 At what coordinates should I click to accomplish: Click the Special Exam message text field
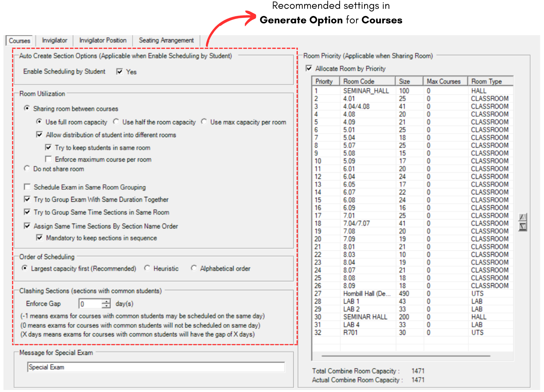(156, 367)
